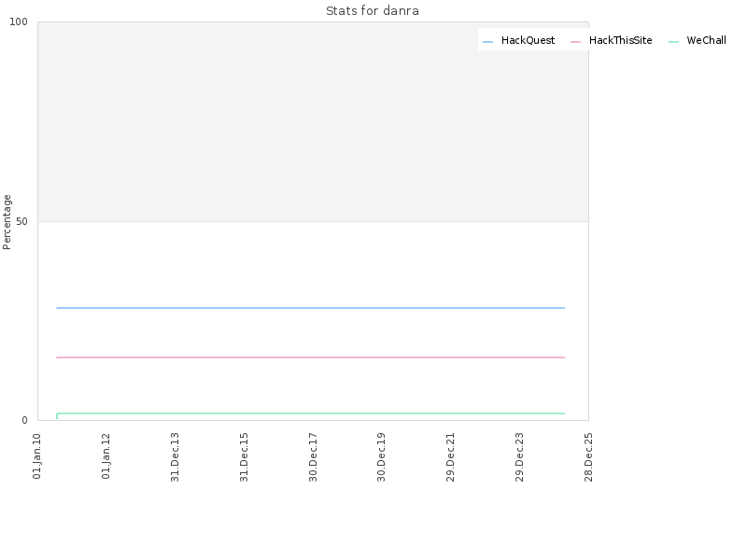Click the 29.Dec.23 date label

coord(520,457)
